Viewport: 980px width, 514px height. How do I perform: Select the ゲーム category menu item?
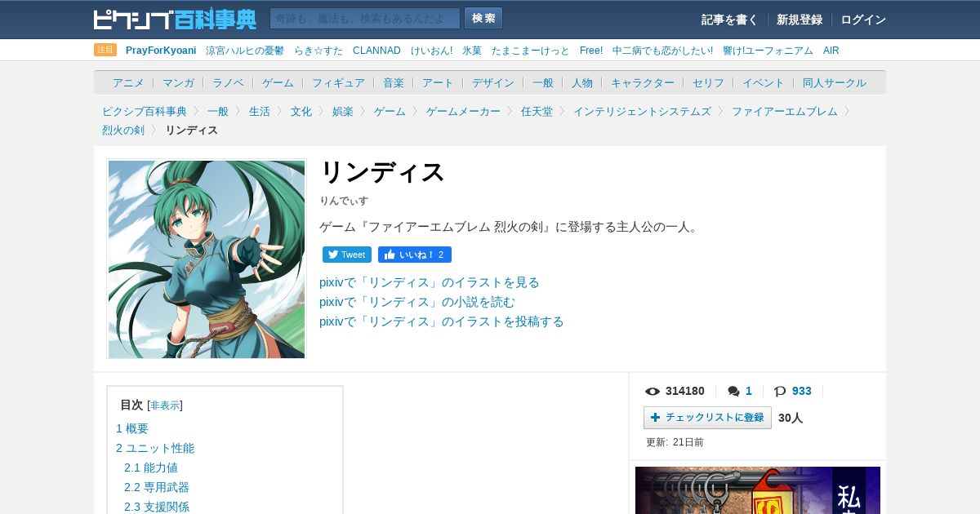278,82
